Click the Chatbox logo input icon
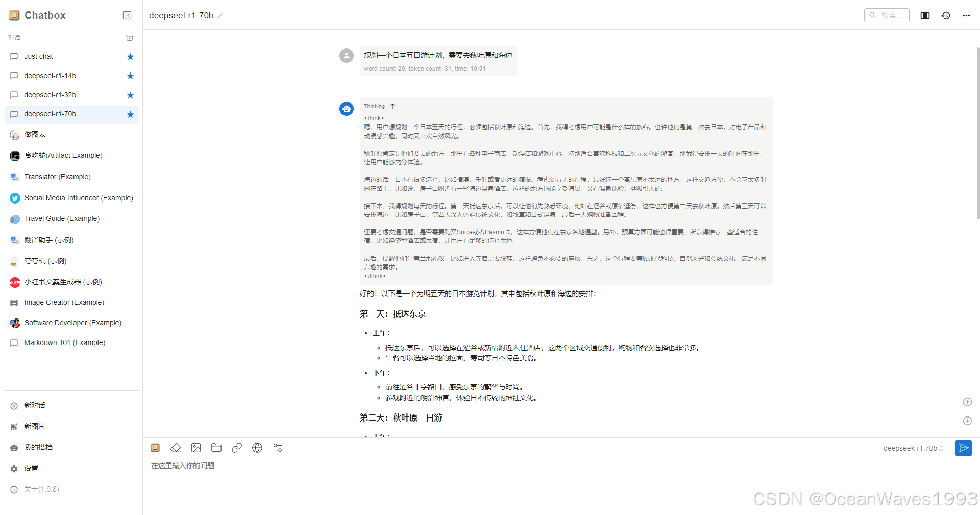 tap(156, 448)
